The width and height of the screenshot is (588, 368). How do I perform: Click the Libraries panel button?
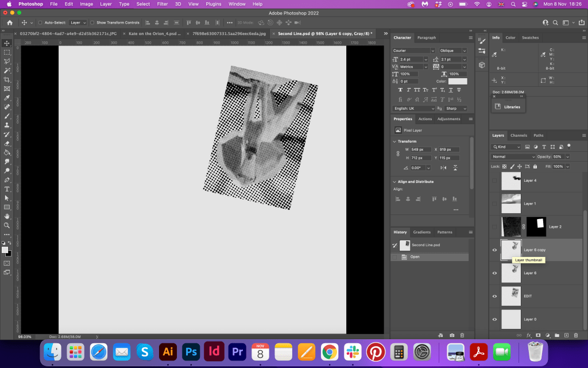(508, 106)
